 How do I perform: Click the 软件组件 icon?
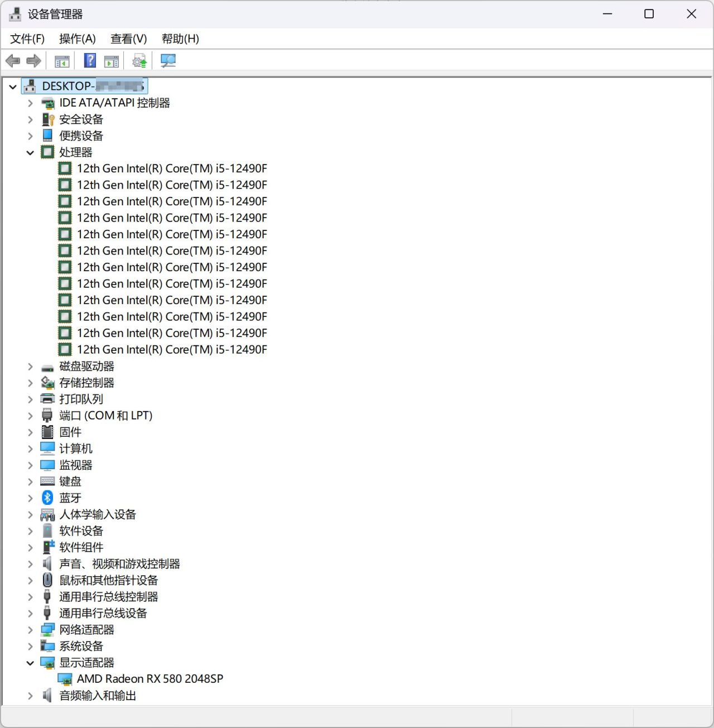point(48,547)
